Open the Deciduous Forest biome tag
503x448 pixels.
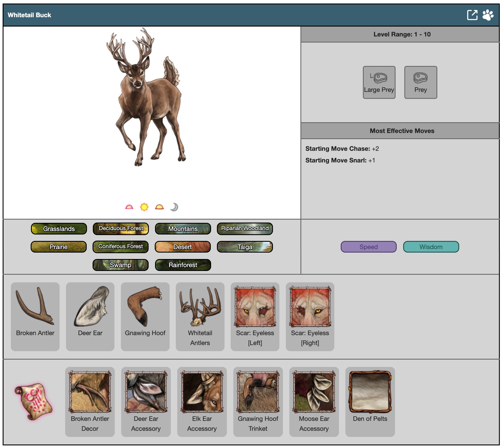[x=121, y=229]
